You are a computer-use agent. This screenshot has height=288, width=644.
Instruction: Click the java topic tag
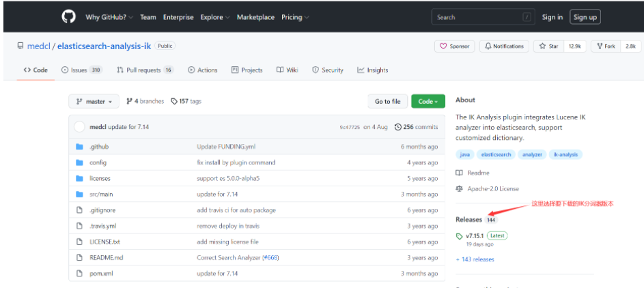(465, 155)
